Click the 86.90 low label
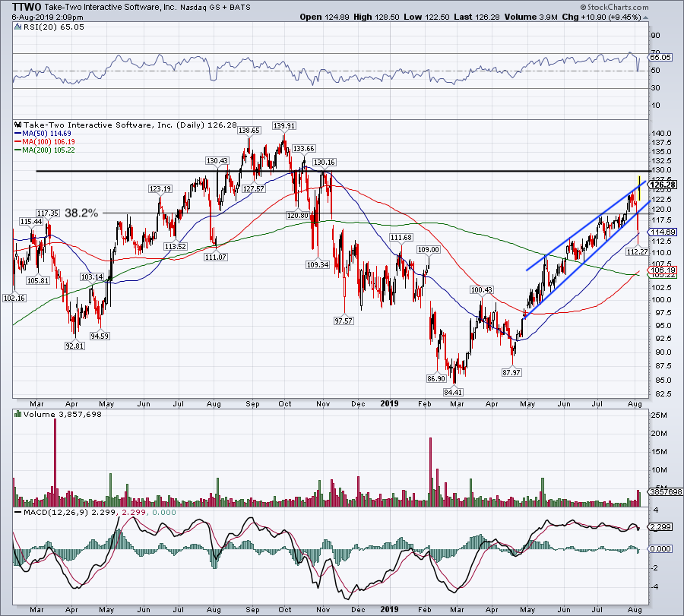 coord(436,379)
